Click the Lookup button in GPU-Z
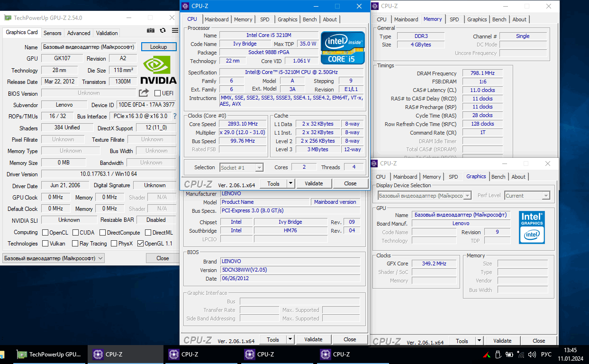The image size is (589, 364). [x=159, y=47]
